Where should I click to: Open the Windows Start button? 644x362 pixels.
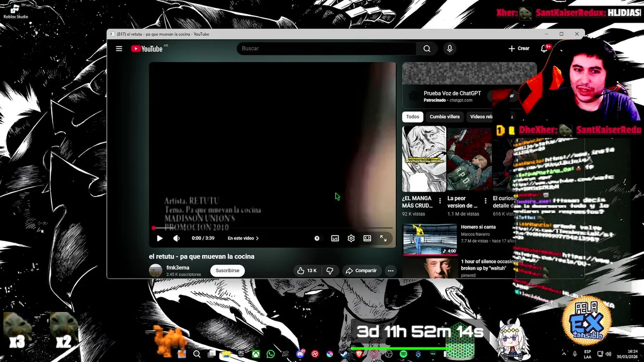click(x=182, y=354)
